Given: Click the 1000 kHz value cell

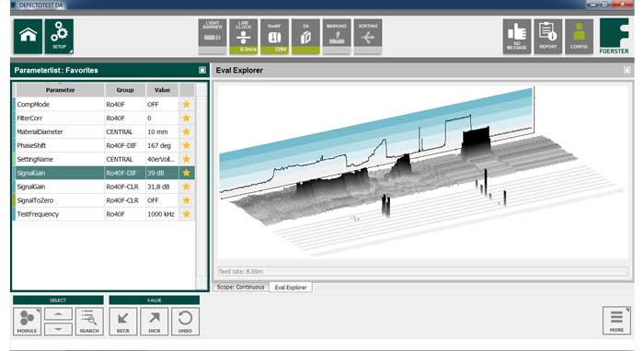Looking at the screenshot, I should point(162,214).
